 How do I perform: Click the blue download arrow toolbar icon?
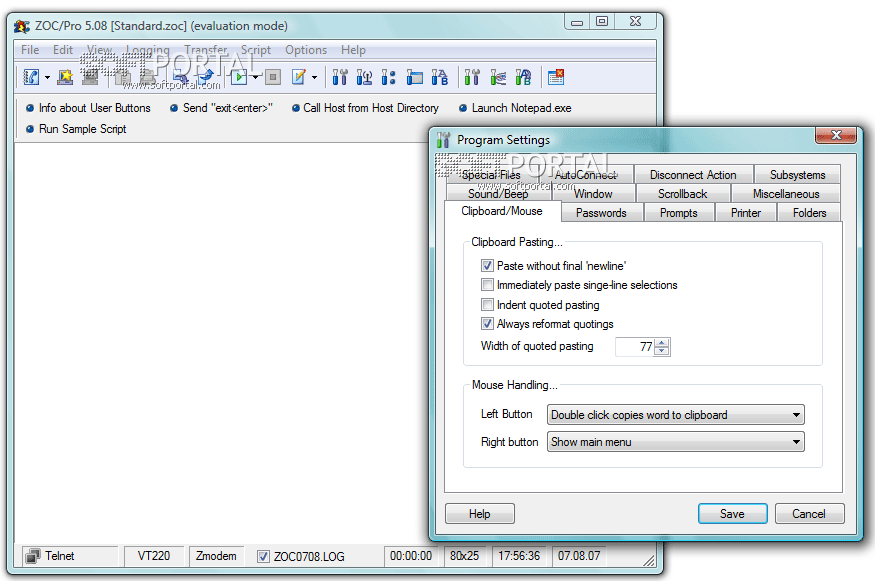(205, 77)
